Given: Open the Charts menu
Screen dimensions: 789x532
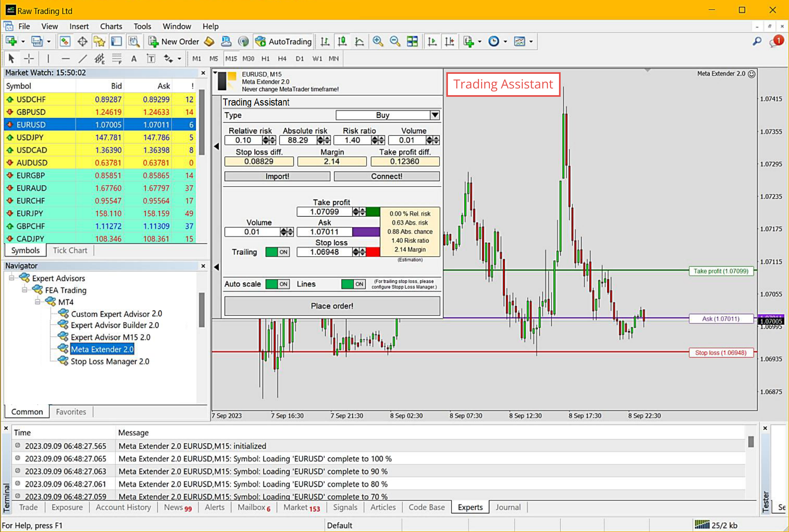Looking at the screenshot, I should pyautogui.click(x=111, y=26).
